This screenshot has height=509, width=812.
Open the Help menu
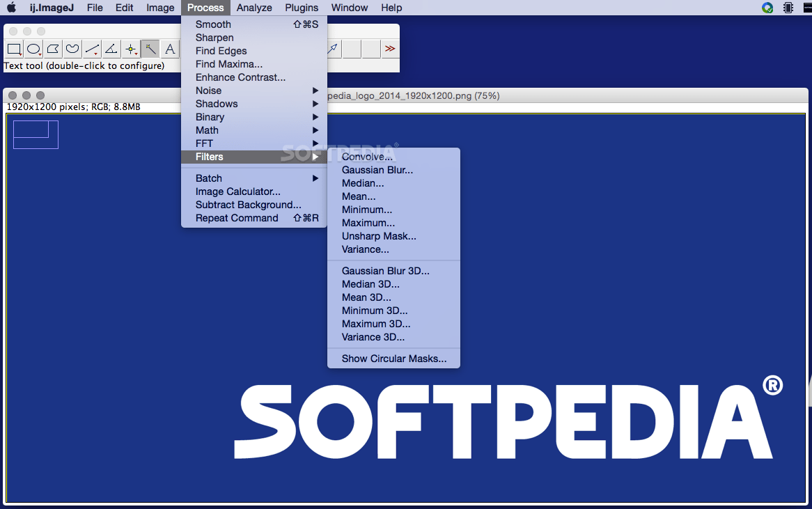pos(391,7)
